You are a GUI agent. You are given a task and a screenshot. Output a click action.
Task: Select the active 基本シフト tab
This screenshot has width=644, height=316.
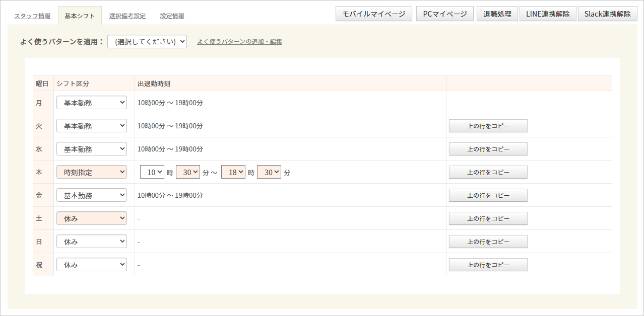[x=80, y=16]
